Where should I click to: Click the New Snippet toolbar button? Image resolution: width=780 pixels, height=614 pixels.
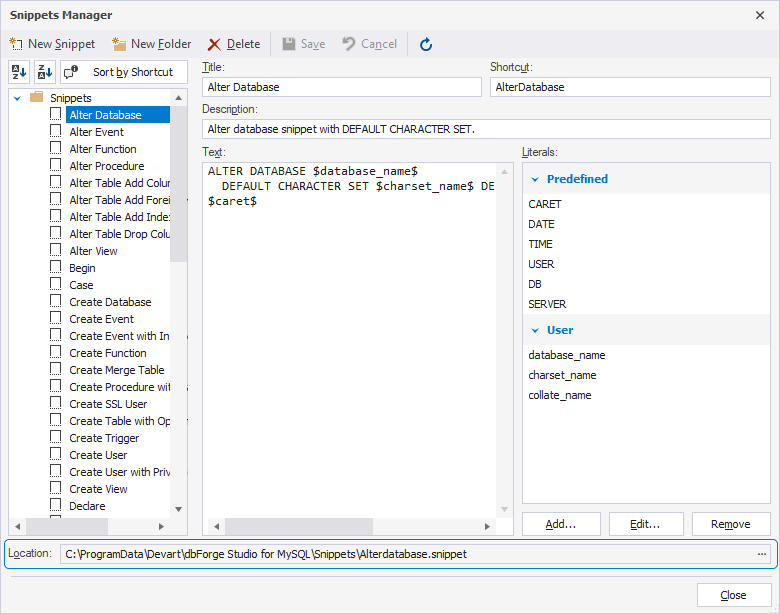pos(52,44)
